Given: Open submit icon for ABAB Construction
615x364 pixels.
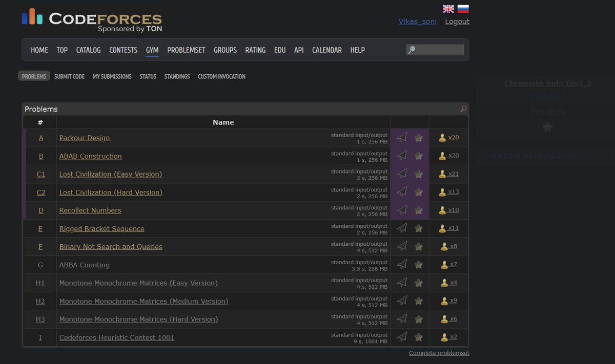Looking at the screenshot, I should (x=402, y=156).
